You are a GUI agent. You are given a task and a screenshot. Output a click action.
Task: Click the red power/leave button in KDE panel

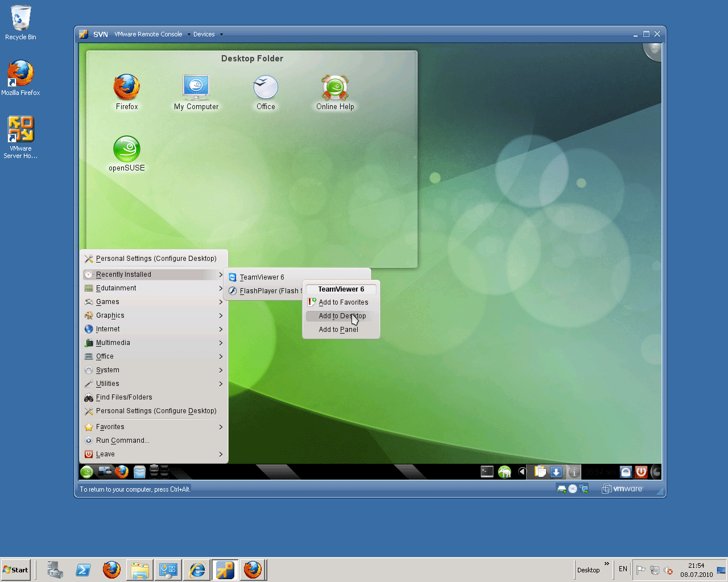tap(641, 472)
